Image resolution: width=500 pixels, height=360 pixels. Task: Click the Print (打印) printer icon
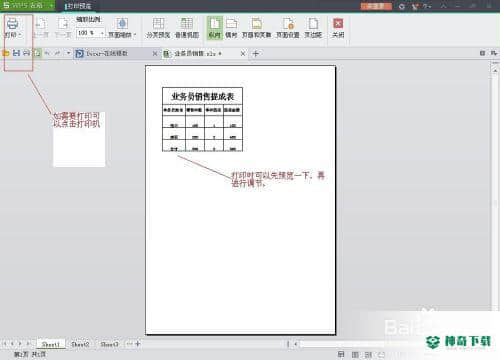coord(12,24)
